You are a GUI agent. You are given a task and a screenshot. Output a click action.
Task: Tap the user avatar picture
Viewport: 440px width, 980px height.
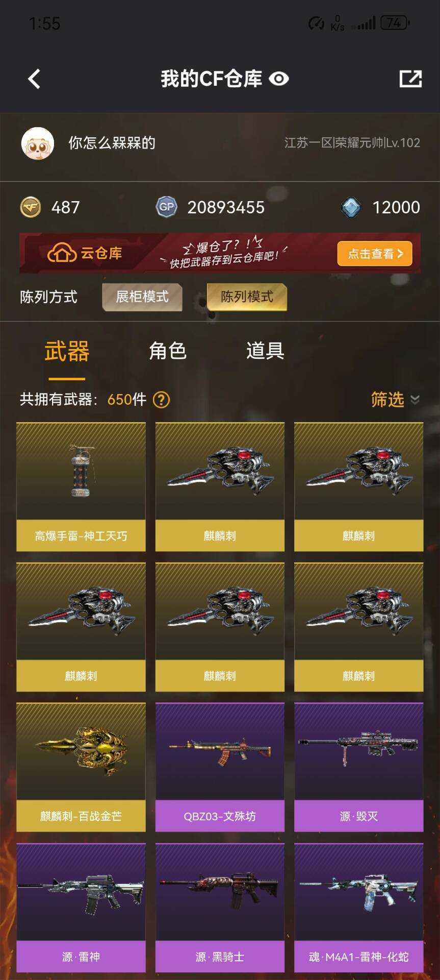coord(38,143)
